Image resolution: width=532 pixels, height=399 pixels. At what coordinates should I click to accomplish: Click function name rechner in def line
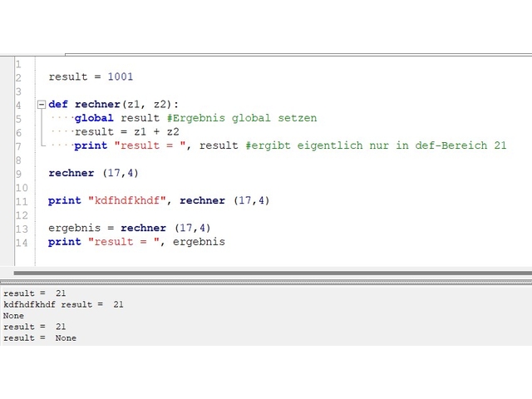point(98,104)
